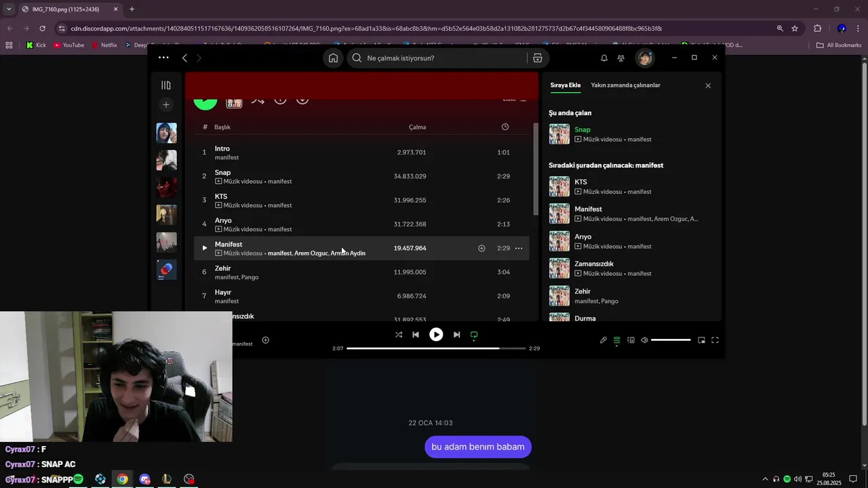Open Chrome extensions puzzle icon
Image resolution: width=868 pixels, height=488 pixels.
[x=817, y=28]
